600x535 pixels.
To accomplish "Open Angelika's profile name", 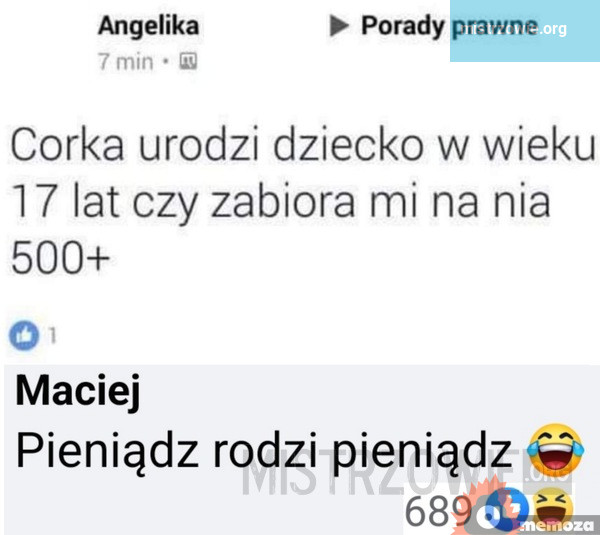I will pyautogui.click(x=148, y=27).
